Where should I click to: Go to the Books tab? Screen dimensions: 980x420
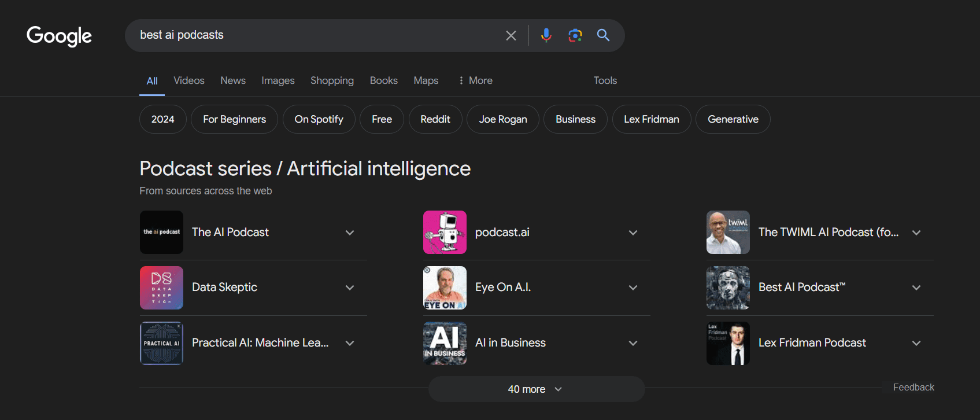click(x=384, y=80)
